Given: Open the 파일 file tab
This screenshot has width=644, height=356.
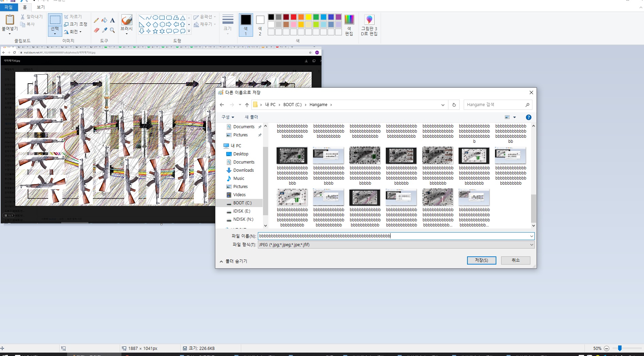Looking at the screenshot, I should tap(8, 7).
